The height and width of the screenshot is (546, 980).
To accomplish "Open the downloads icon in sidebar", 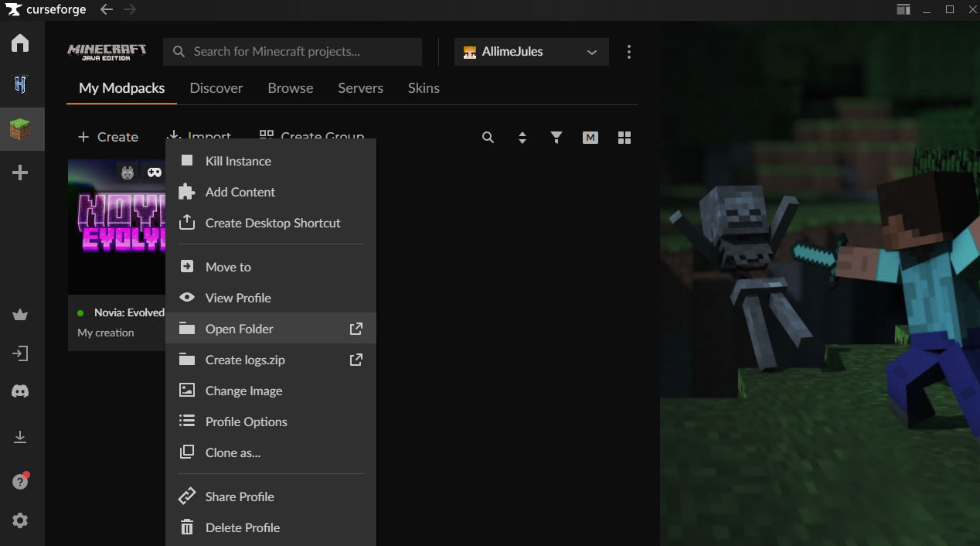I will (x=20, y=437).
